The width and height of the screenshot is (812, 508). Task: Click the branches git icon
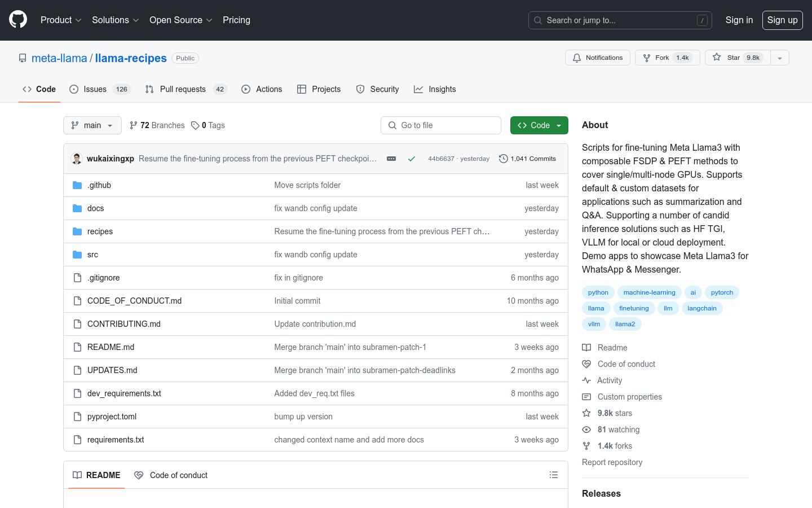[x=133, y=125]
